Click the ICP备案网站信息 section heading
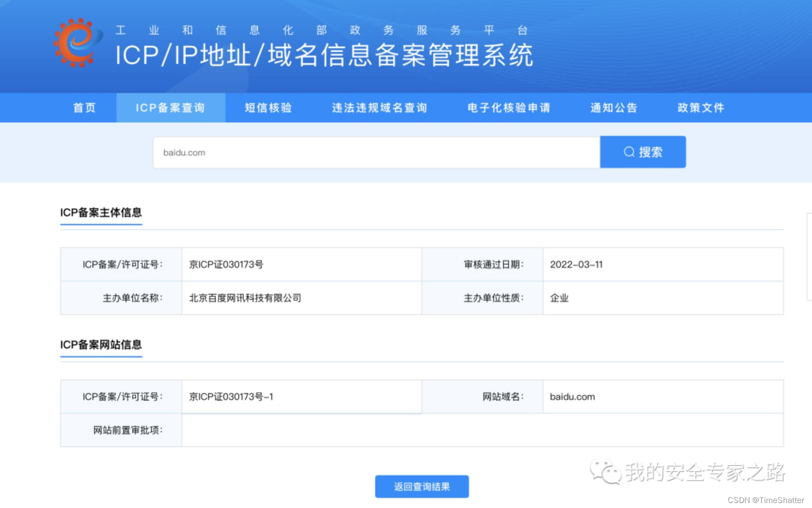This screenshot has width=812, height=508. (101, 345)
